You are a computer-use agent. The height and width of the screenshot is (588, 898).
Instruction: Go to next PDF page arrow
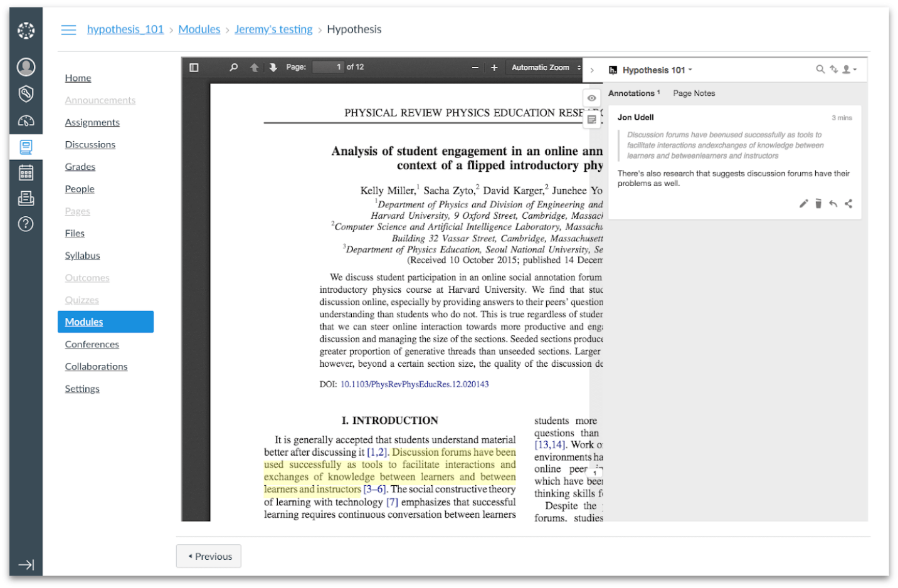coord(273,67)
